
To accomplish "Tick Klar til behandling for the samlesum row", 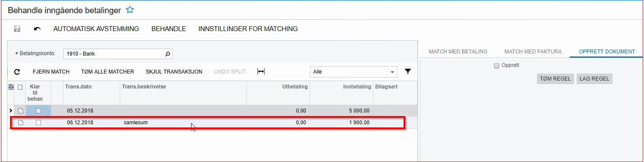I will [x=38, y=123].
